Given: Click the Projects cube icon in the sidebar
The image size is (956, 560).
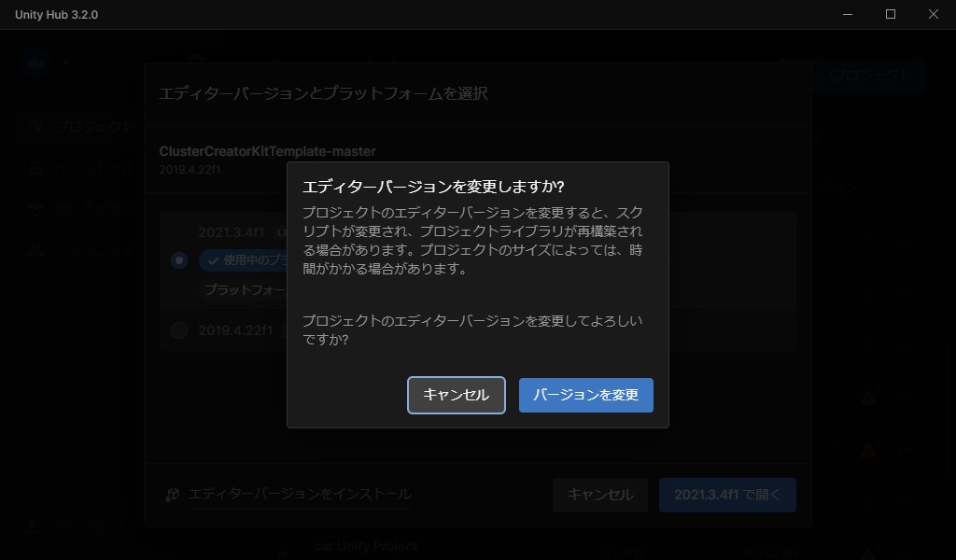Looking at the screenshot, I should [x=35, y=127].
